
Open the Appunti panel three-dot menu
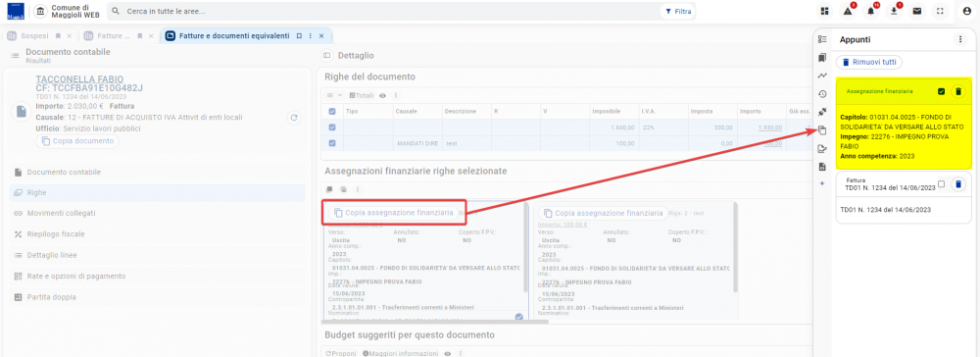[x=960, y=39]
